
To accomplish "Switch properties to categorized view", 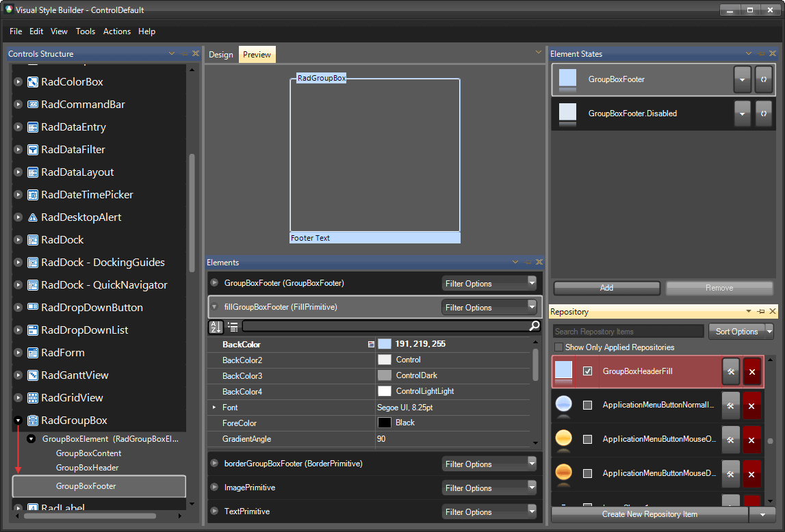I will pyautogui.click(x=232, y=325).
